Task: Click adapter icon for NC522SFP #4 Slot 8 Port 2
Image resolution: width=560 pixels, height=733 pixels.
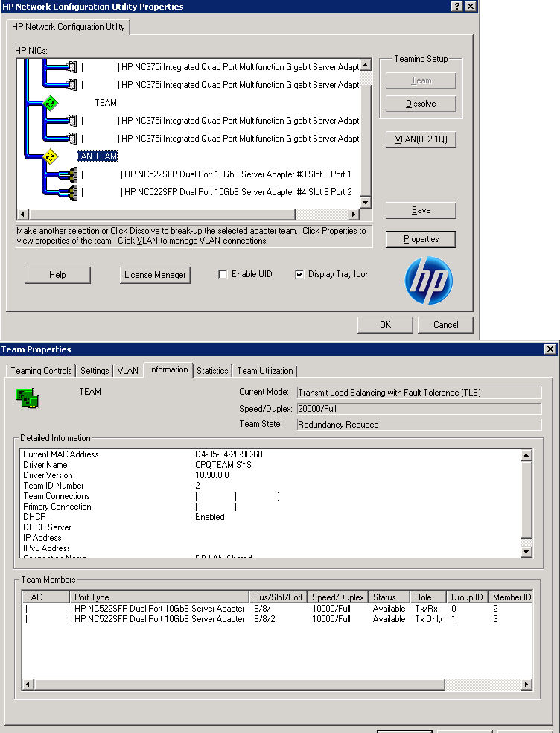Action: click(x=69, y=192)
